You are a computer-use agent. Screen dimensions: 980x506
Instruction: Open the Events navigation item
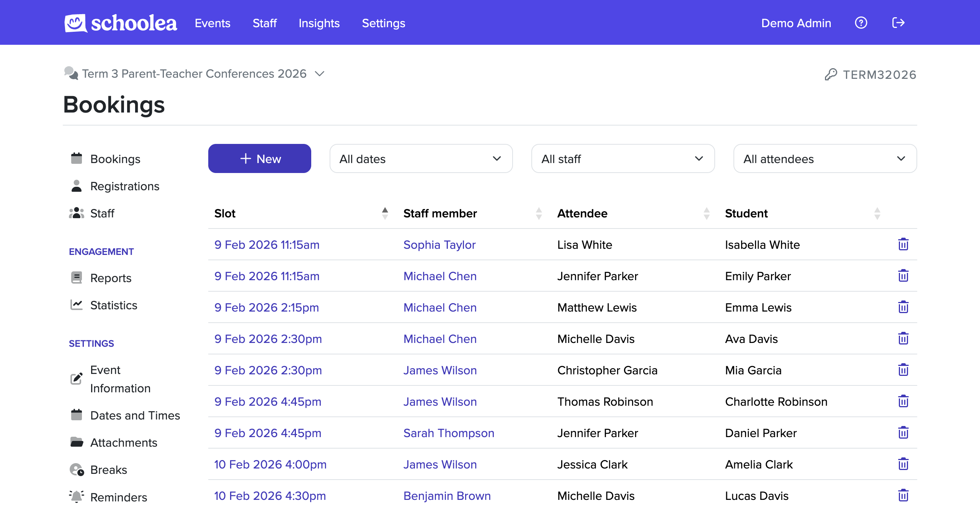[212, 23]
